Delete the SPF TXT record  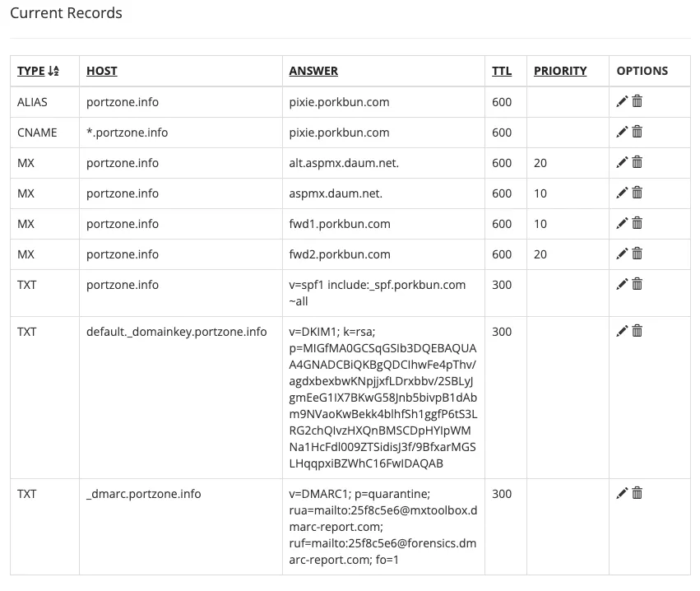click(x=637, y=284)
